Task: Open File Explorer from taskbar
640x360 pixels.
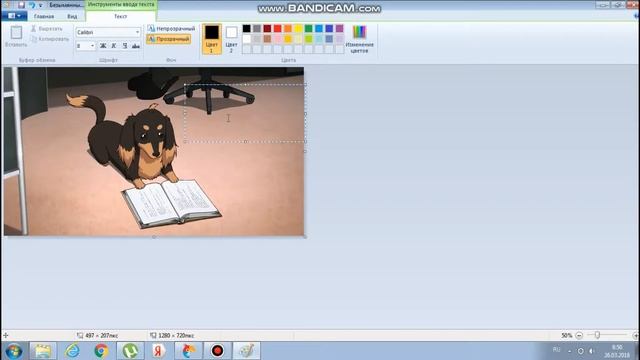Action: click(x=43, y=351)
